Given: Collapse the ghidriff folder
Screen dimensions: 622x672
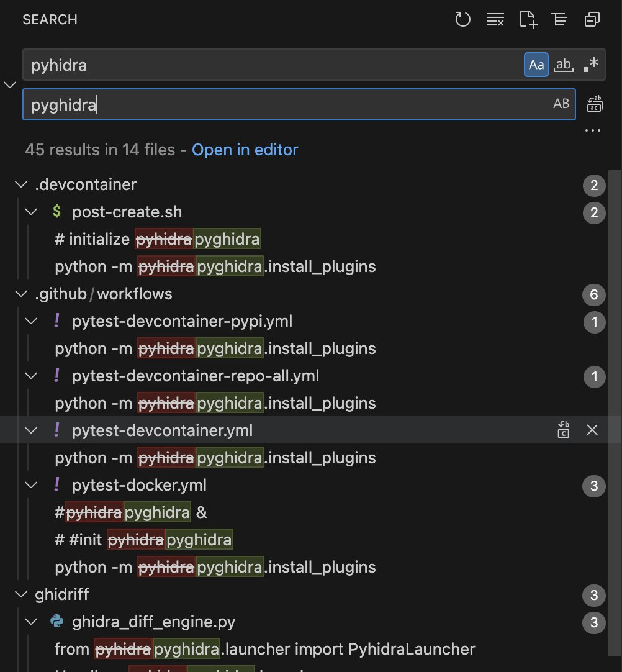Looking at the screenshot, I should click(x=21, y=594).
